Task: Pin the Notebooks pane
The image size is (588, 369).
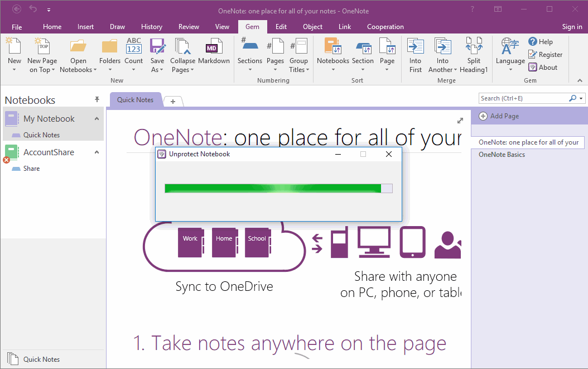Action: tap(97, 99)
